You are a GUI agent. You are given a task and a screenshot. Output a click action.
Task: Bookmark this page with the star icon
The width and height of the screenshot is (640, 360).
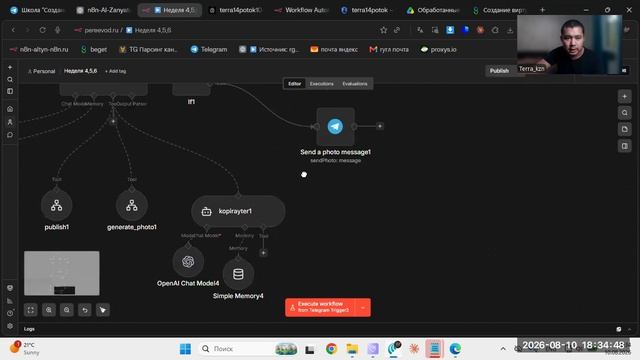click(x=383, y=30)
